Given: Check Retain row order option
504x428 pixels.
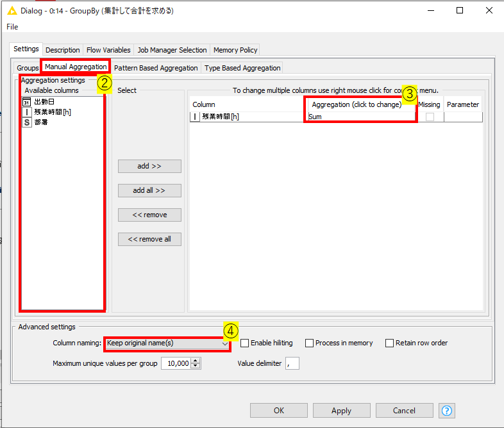Looking at the screenshot, I should click(389, 343).
